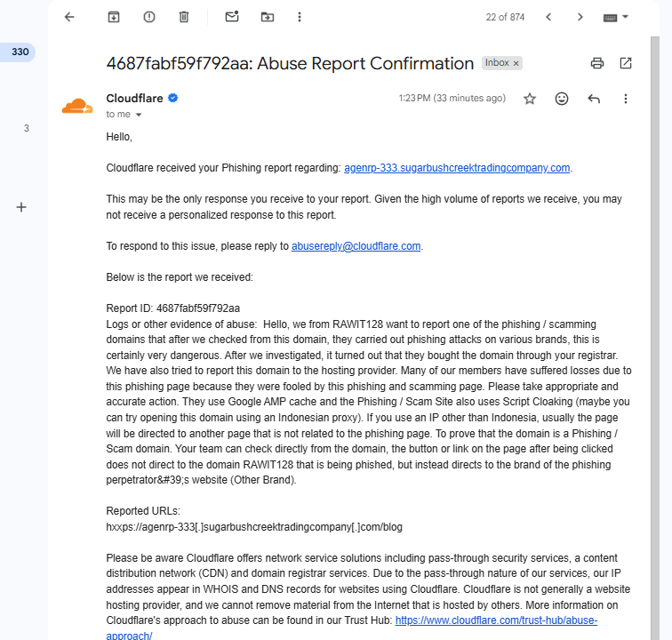This screenshot has width=672, height=640.
Task: Click the '22 of 874' counter
Action: (505, 17)
